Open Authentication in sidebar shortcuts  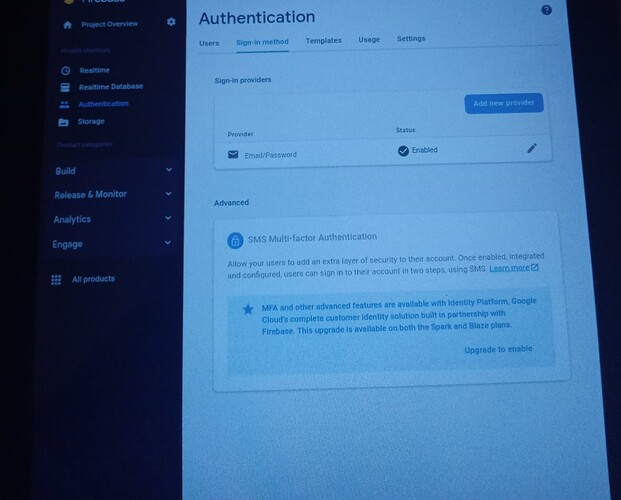pos(103,104)
